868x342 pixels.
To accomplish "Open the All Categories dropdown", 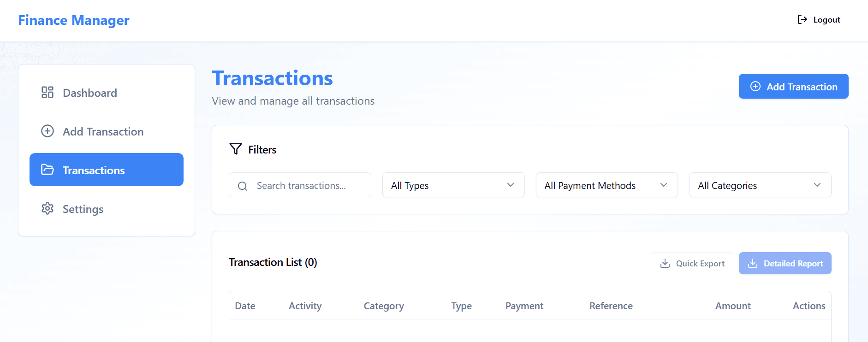I will [760, 185].
